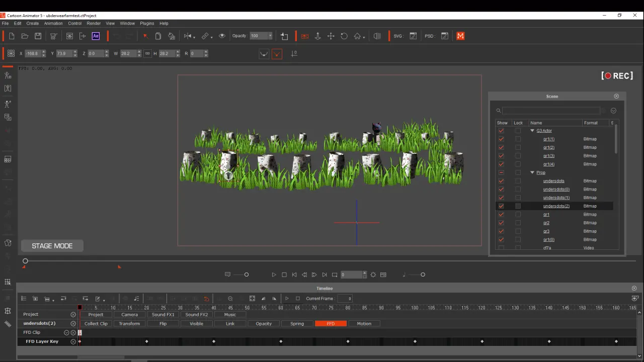This screenshot has width=644, height=362.
Task: Increase the X position stepper value
Action: tap(44, 52)
